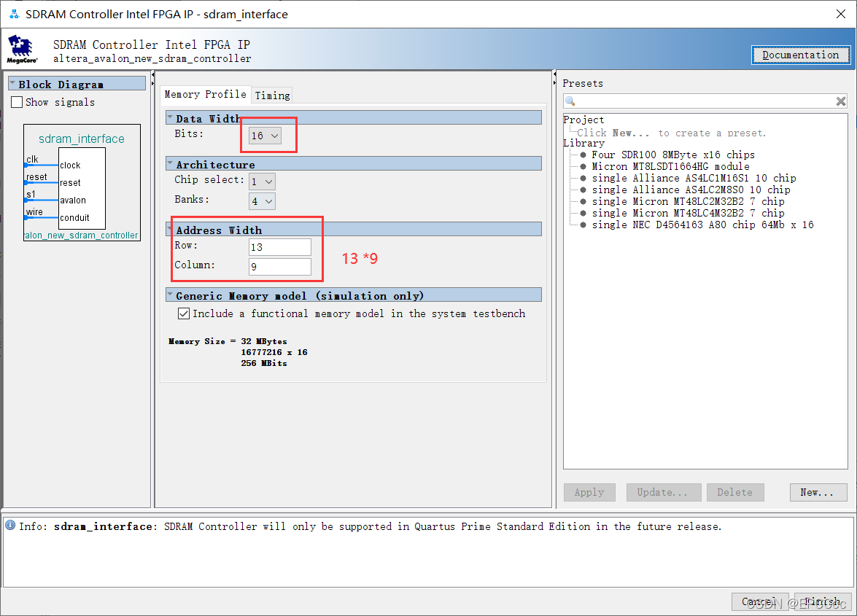Viewport: 857px width, 616px height.
Task: Open the Banks dropdown
Action: (x=261, y=200)
